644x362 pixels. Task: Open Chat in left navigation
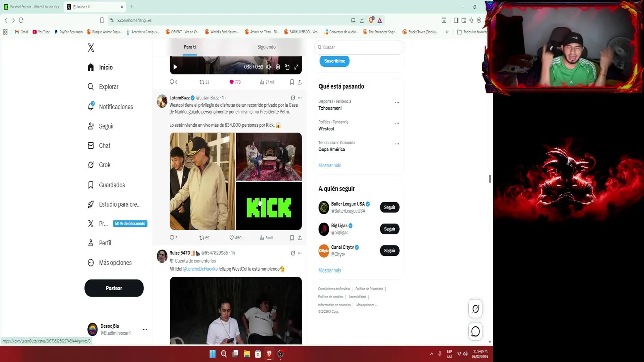tap(99, 145)
